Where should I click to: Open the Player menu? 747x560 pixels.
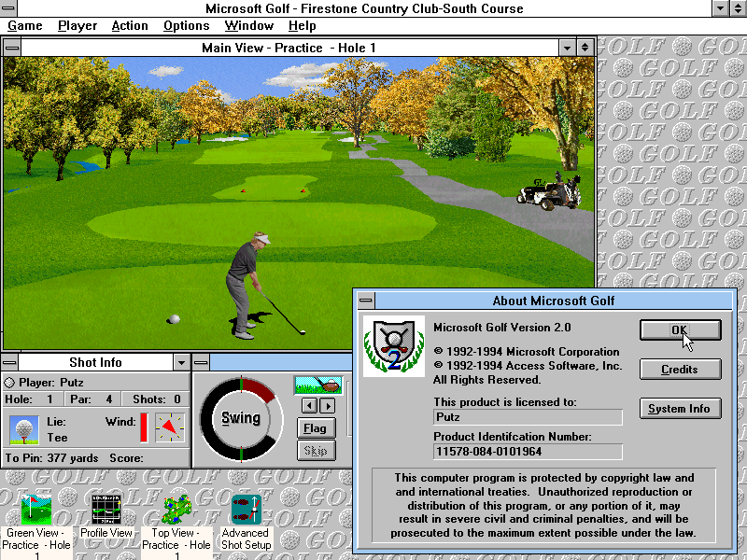(x=78, y=26)
